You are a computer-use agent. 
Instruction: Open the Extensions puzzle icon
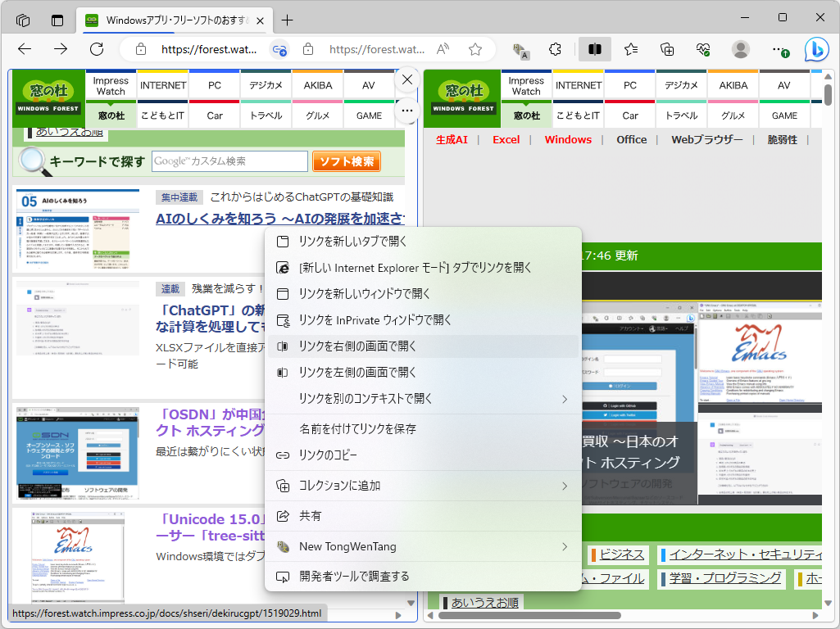tap(556, 49)
